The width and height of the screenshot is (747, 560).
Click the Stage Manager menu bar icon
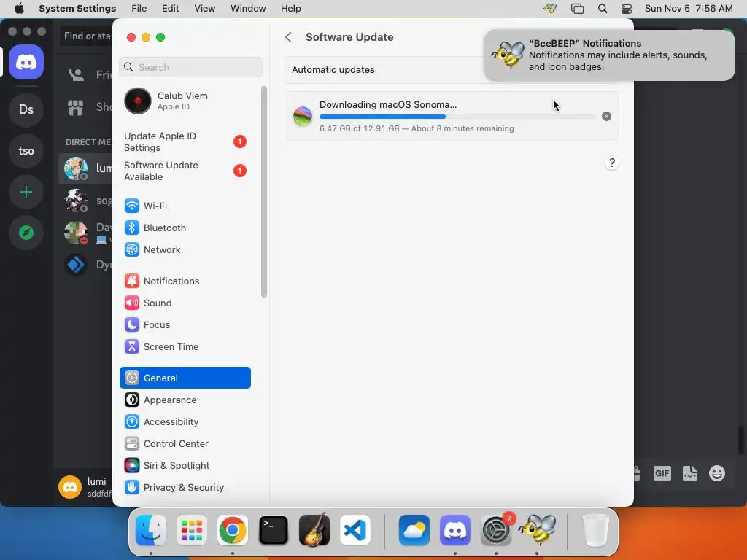tap(578, 9)
